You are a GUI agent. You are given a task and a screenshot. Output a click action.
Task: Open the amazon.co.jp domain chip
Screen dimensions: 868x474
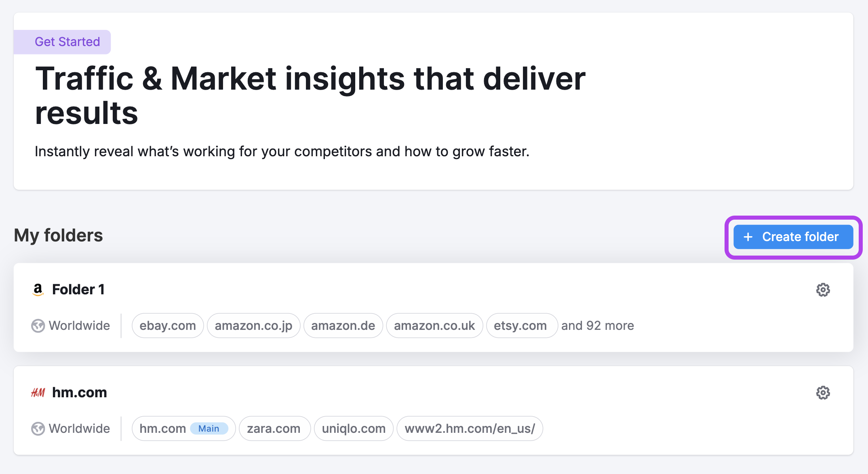point(253,325)
